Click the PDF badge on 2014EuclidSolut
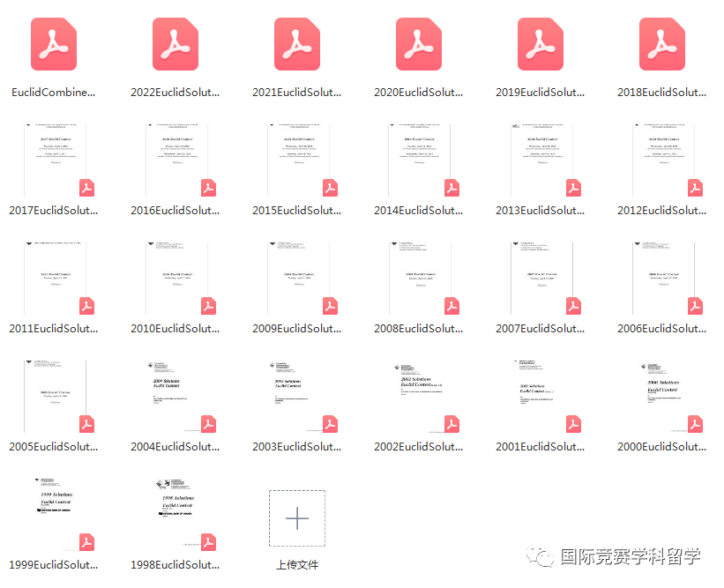 (452, 188)
